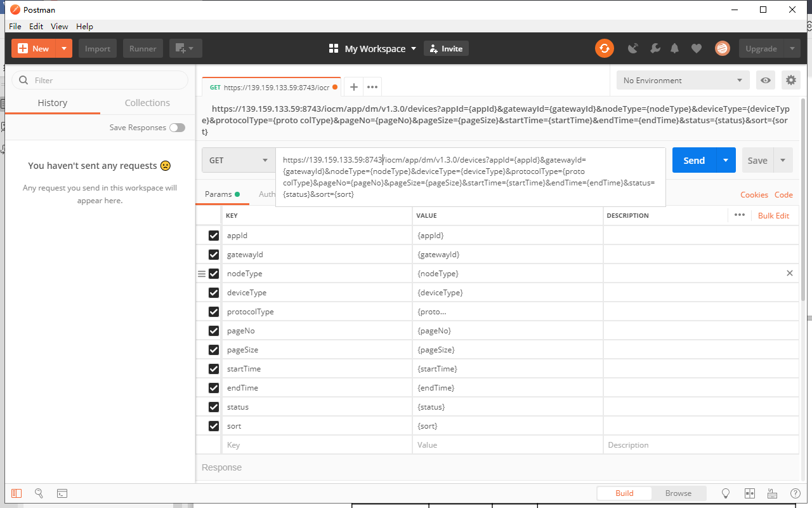Delete the nodeType parameter row
The width and height of the screenshot is (812, 508).
790,273
